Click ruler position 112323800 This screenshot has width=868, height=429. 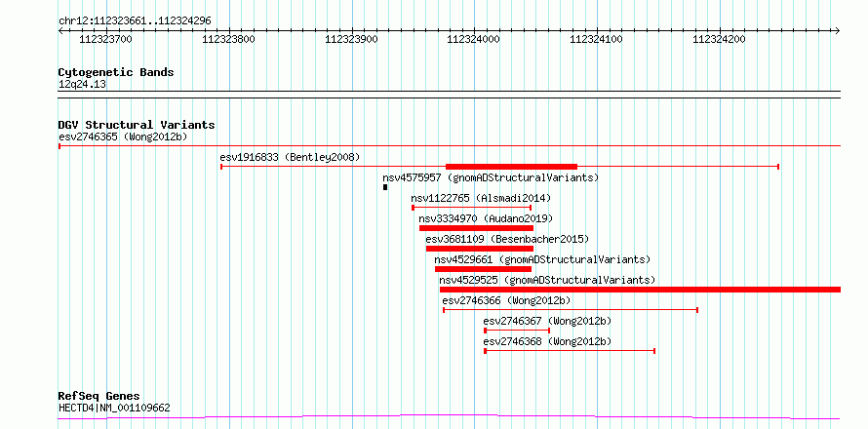(x=229, y=39)
